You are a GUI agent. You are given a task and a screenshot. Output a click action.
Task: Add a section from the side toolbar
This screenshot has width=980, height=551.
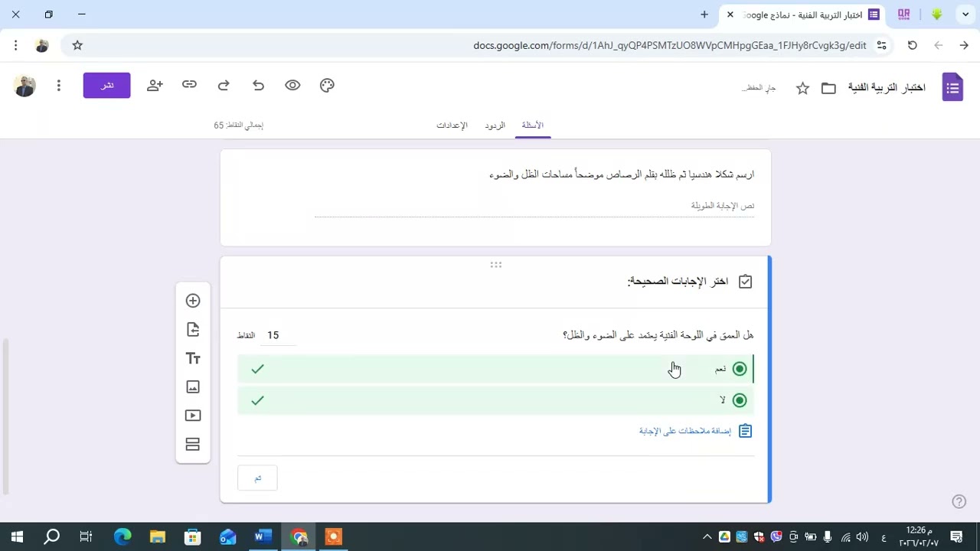[193, 445]
